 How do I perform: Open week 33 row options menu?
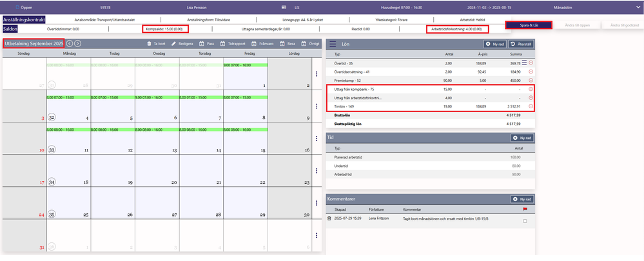point(317,139)
